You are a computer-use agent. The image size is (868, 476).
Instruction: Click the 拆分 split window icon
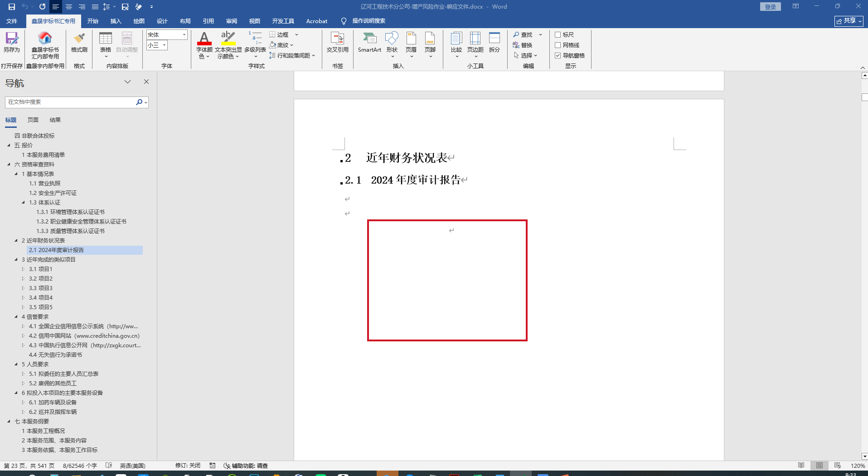coord(495,42)
